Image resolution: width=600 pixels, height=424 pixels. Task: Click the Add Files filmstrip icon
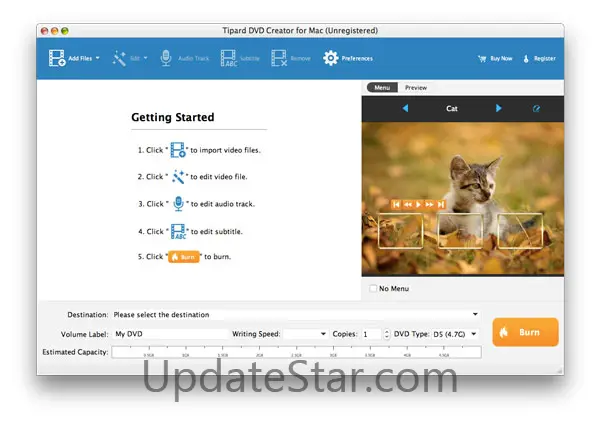click(x=57, y=58)
